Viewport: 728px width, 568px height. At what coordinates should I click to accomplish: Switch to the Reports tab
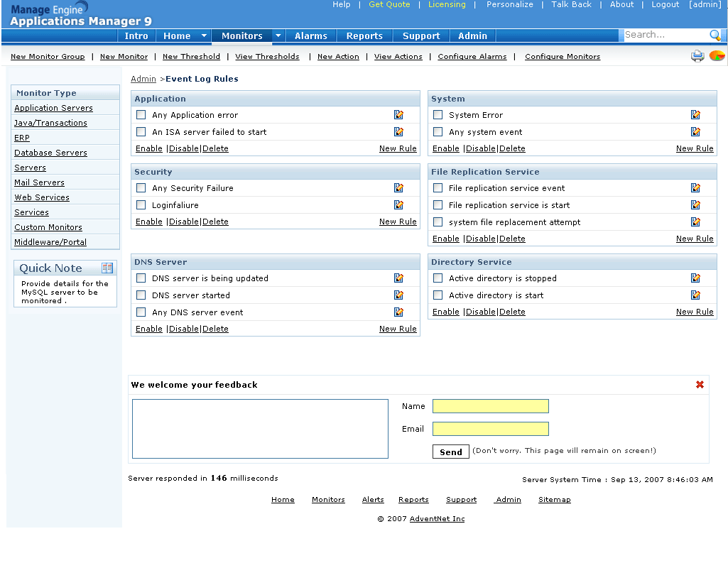(364, 36)
